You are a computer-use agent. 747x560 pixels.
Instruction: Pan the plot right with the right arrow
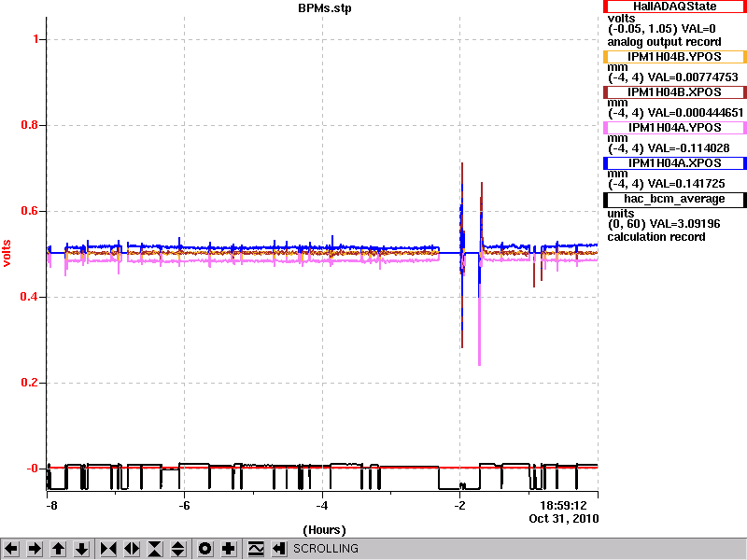pyautogui.click(x=35, y=549)
